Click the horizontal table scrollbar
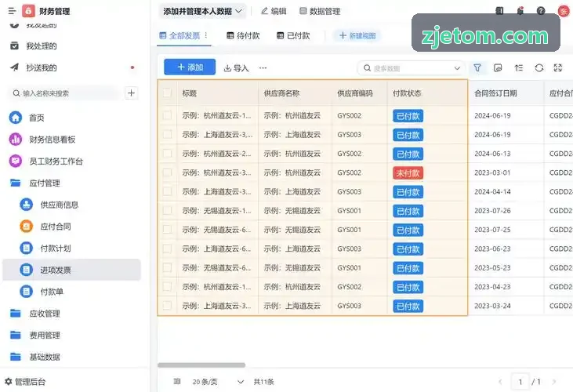The image size is (573, 392). click(x=201, y=365)
